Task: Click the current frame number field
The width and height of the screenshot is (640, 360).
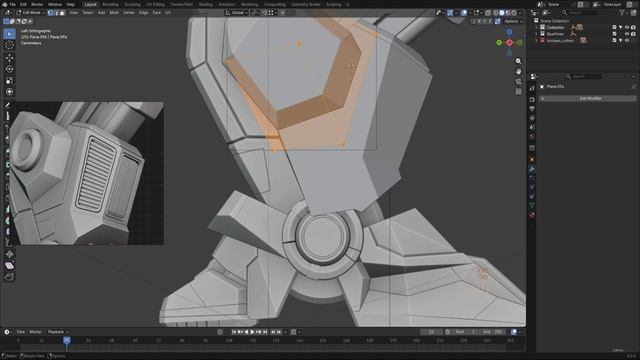Action: [x=431, y=332]
